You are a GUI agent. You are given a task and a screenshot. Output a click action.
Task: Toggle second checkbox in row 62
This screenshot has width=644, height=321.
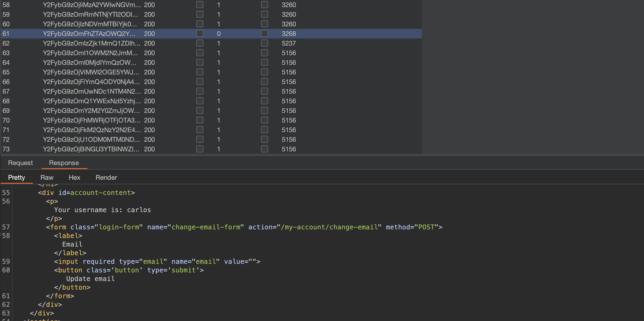point(265,43)
